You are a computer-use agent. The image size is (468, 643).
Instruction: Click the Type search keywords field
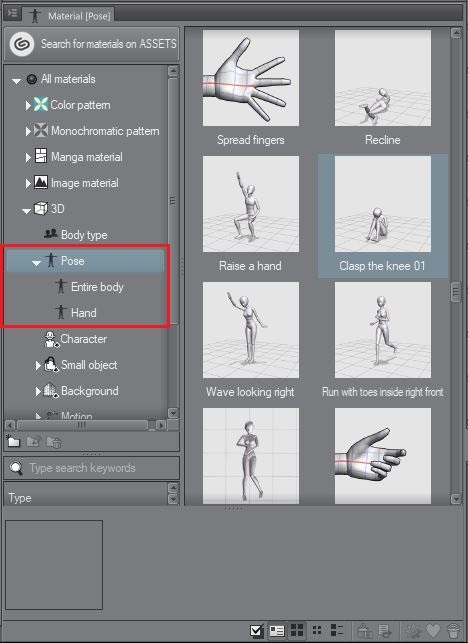[x=91, y=468]
